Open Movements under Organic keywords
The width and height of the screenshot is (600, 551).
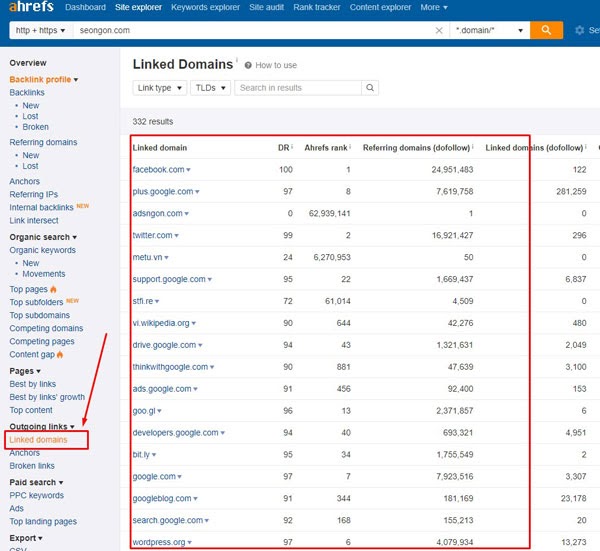(44, 274)
